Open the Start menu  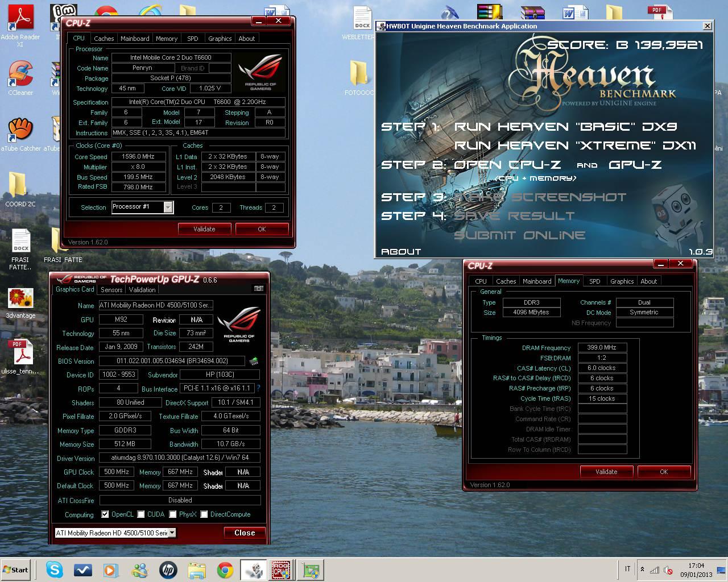click(x=16, y=569)
